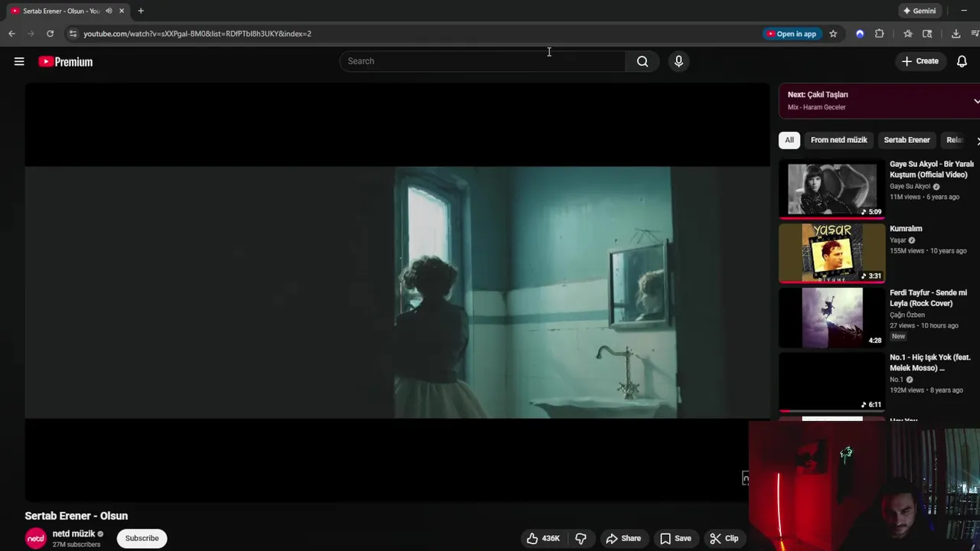Save the video to a playlist

[x=675, y=538]
